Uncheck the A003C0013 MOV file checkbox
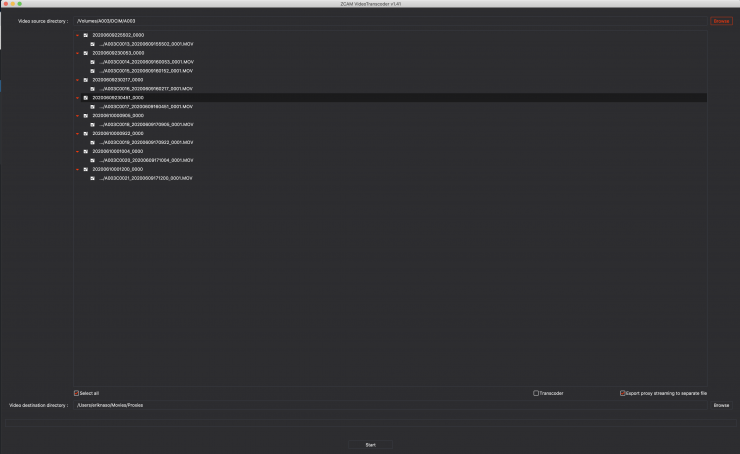740x454 pixels. click(93, 44)
